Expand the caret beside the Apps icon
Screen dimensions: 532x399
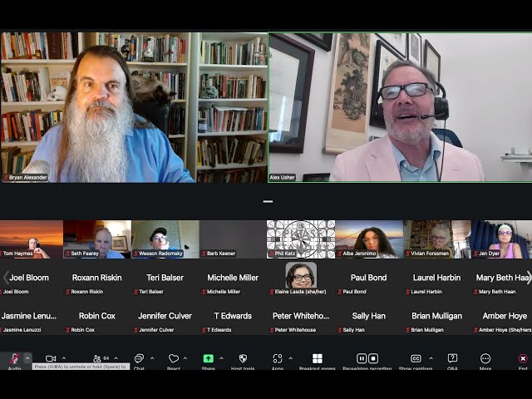(290, 358)
